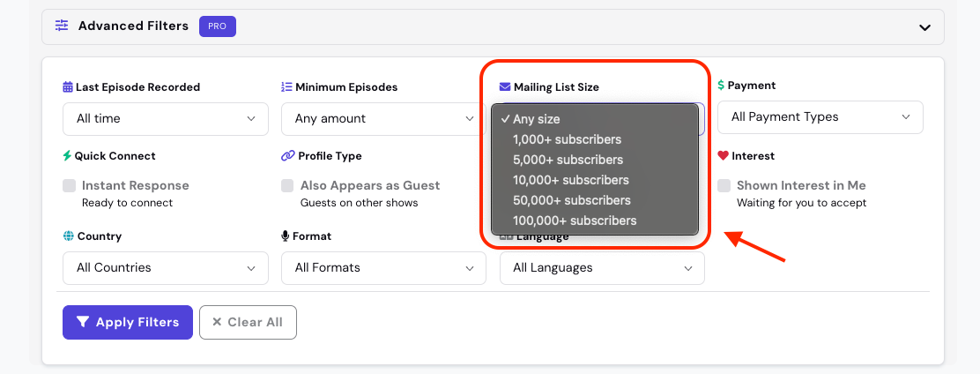Click the globe icon beside Country

click(x=68, y=236)
